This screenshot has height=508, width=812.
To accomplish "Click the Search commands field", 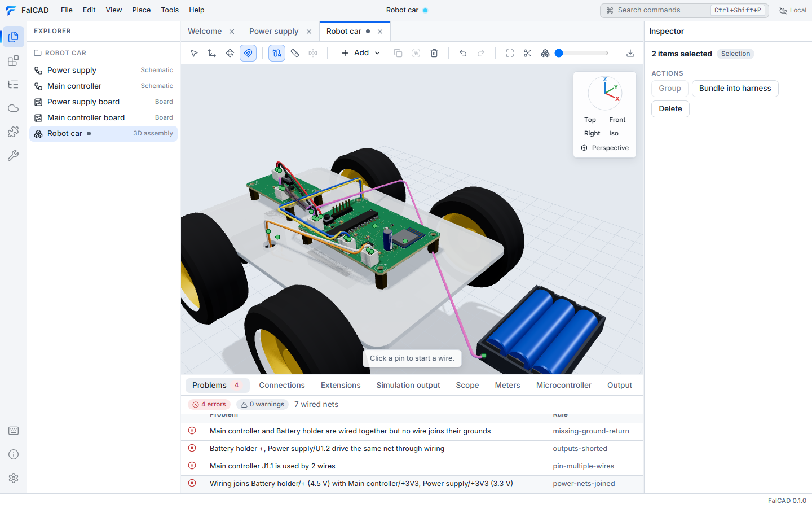I will (x=685, y=10).
